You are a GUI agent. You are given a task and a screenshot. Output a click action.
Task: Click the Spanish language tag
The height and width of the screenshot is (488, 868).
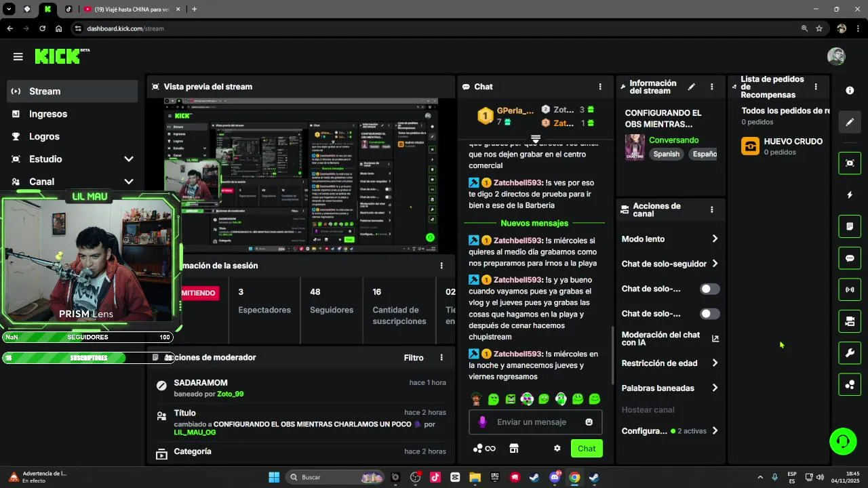[666, 154]
